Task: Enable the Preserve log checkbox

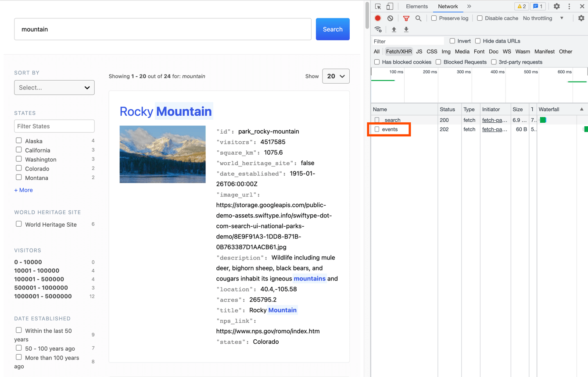Action: coord(434,18)
